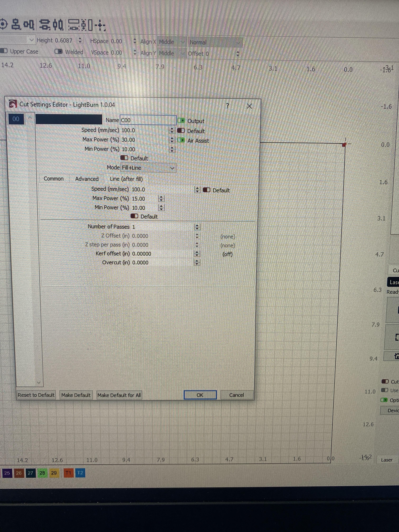Select tool layer swatch T2

coord(80,473)
